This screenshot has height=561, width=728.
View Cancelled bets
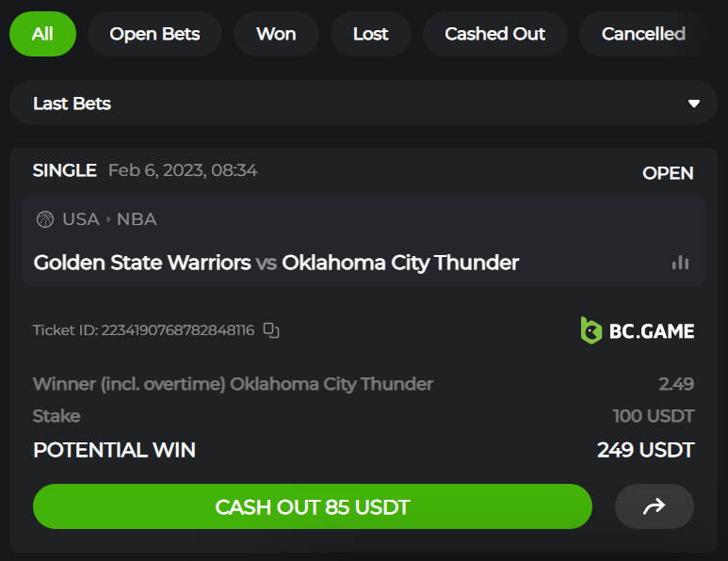(643, 34)
